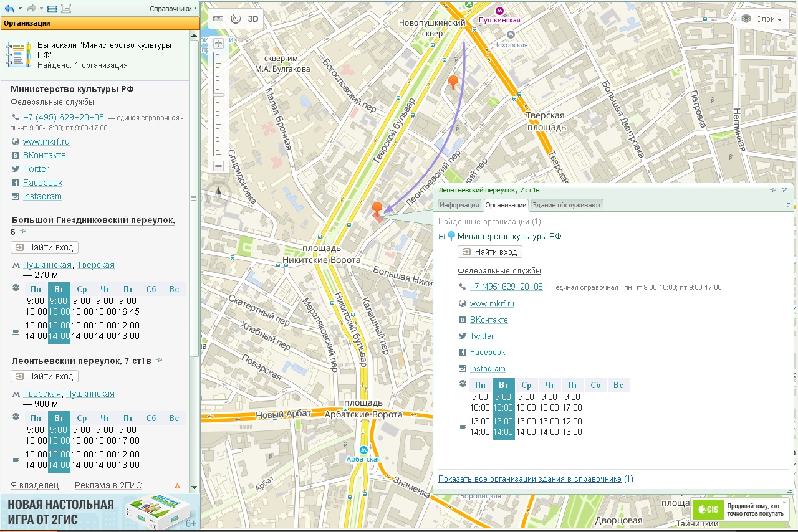Click the Арбатская metro station icon

(x=364, y=449)
